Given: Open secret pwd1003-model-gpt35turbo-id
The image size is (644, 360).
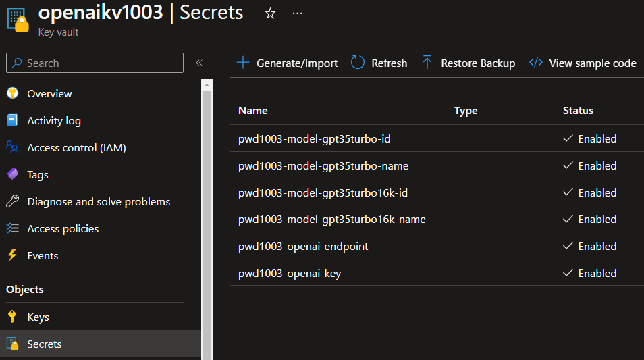Looking at the screenshot, I should pos(314,139).
